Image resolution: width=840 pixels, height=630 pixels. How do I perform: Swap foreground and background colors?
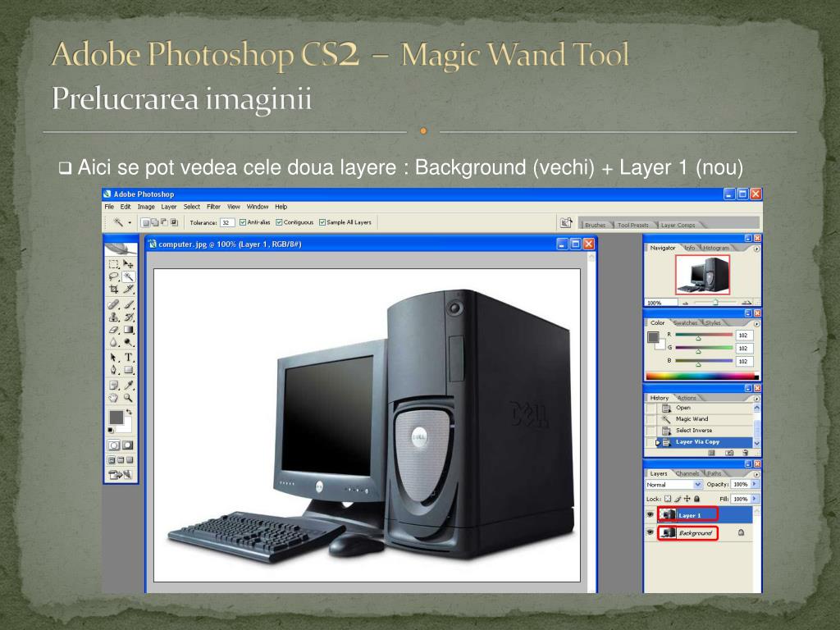(129, 412)
